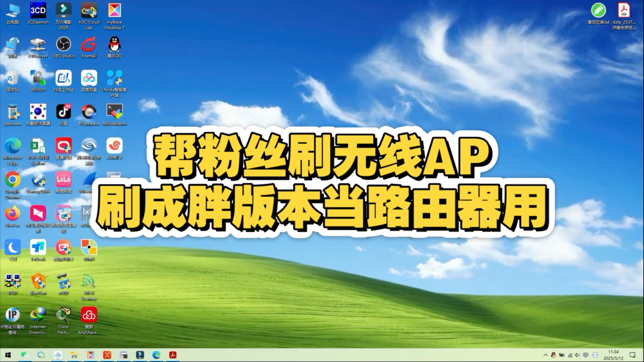Image resolution: width=644 pixels, height=362 pixels.
Task: Open the 3CDaemon desktop icon
Action: pyautogui.click(x=38, y=14)
